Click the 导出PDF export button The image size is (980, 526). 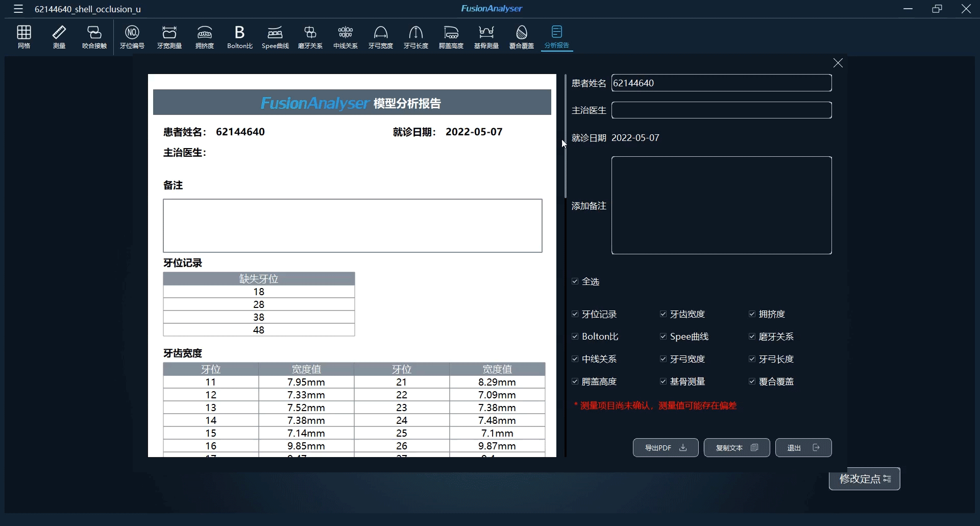pyautogui.click(x=666, y=448)
